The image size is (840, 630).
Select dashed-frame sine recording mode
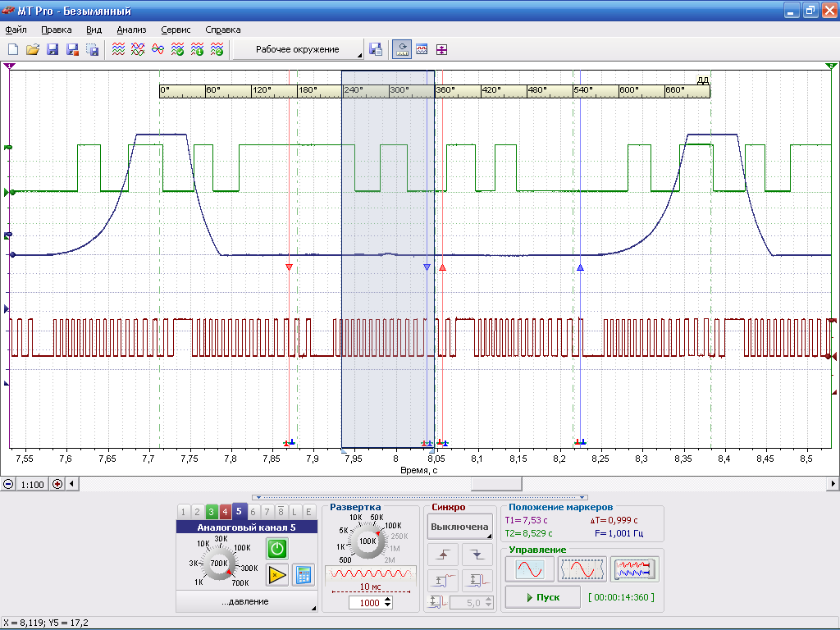point(582,569)
